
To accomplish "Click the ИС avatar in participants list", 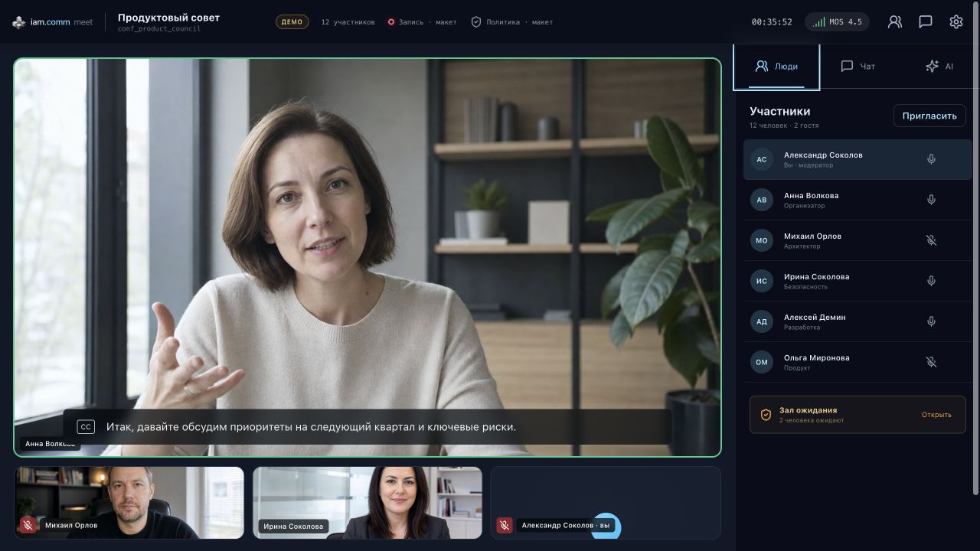I will [762, 281].
